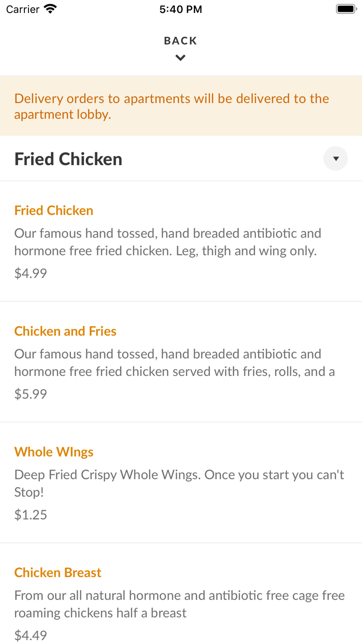This screenshot has width=362, height=644.
Task: Tap the Wi-Fi icon in status bar
Action: [x=51, y=9]
